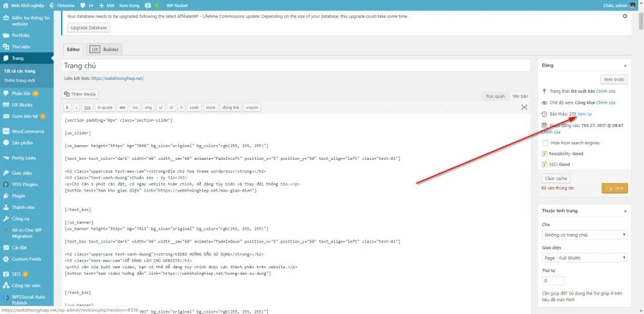Select the Editor tab
This screenshot has height=314, width=644.
(73, 49)
